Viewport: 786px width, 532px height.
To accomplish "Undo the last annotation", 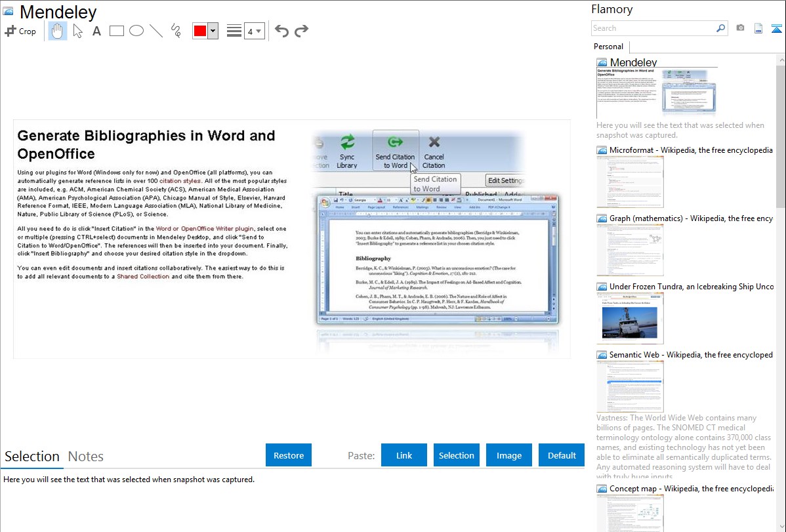I will pyautogui.click(x=281, y=31).
